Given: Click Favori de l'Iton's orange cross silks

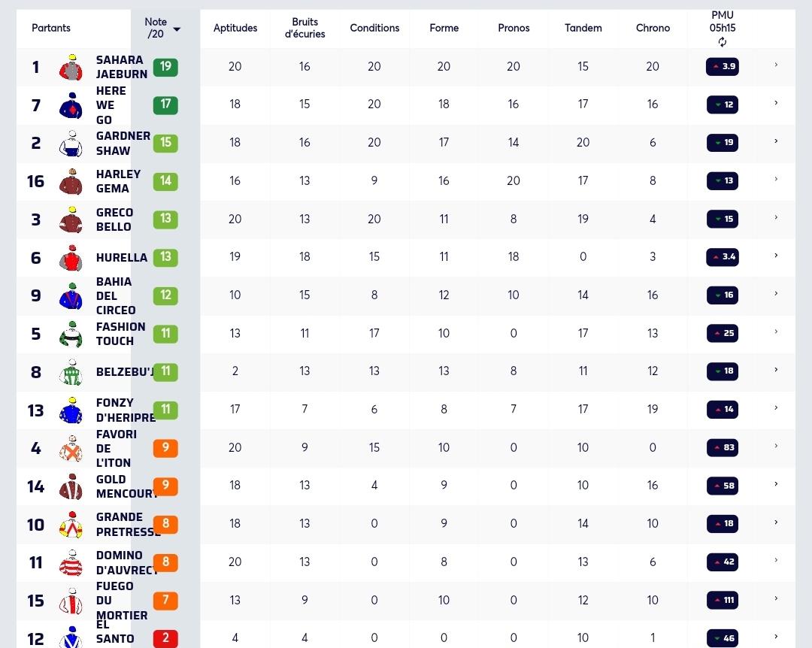Looking at the screenshot, I should pyautogui.click(x=71, y=448).
